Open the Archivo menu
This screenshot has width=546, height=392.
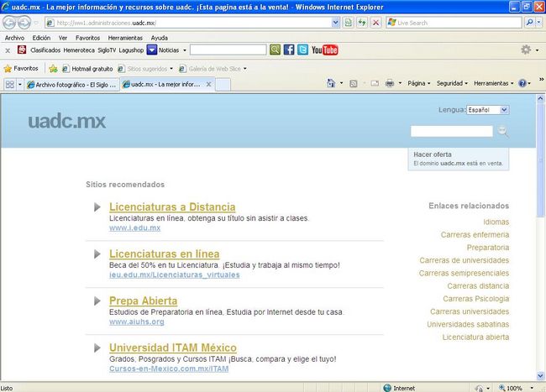[x=14, y=38]
